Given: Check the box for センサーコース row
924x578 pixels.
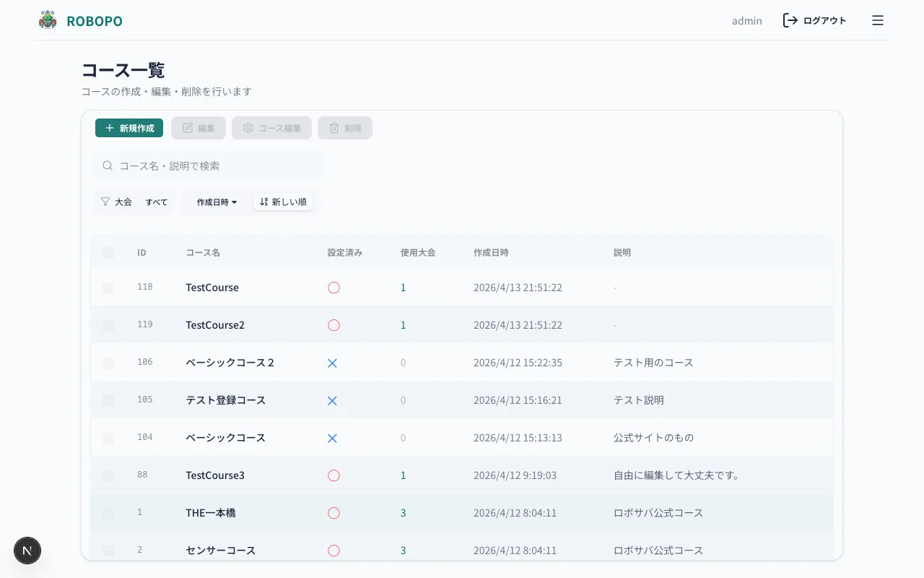Looking at the screenshot, I should click(x=108, y=551).
